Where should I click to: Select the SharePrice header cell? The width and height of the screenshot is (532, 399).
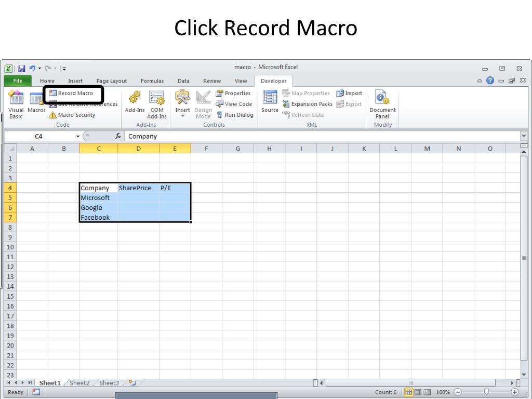tap(138, 188)
